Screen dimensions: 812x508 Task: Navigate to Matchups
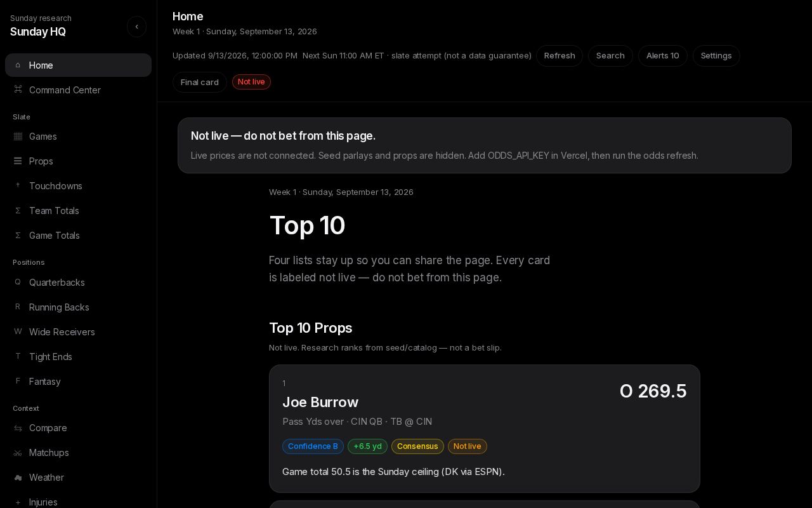(78, 453)
